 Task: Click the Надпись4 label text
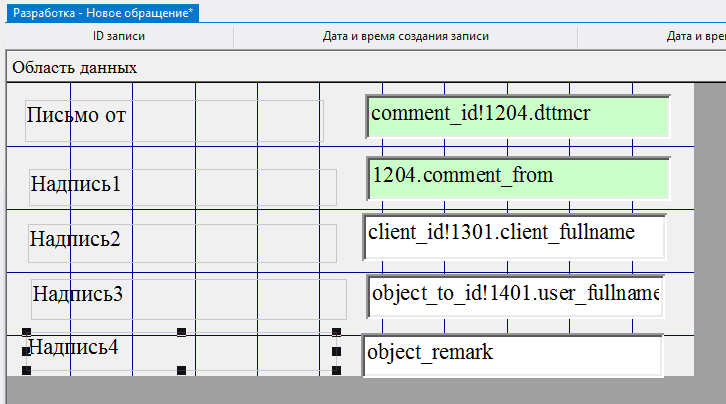pyautogui.click(x=73, y=347)
